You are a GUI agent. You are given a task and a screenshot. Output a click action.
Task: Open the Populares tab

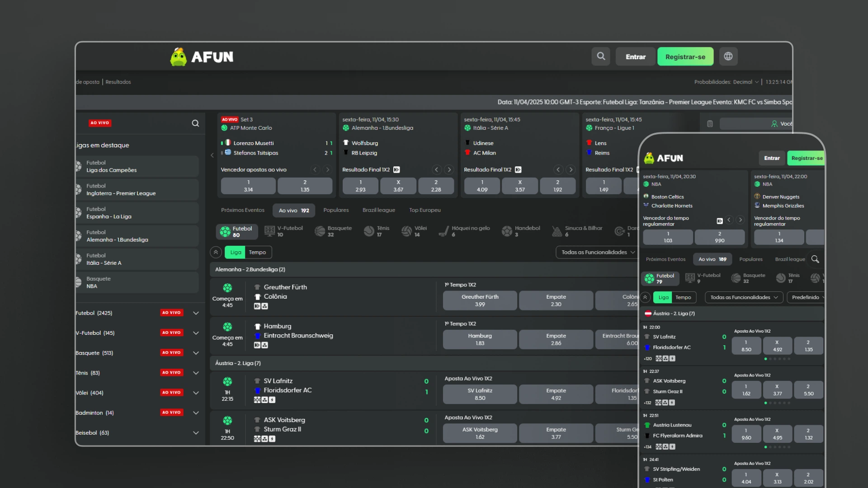[x=336, y=210]
